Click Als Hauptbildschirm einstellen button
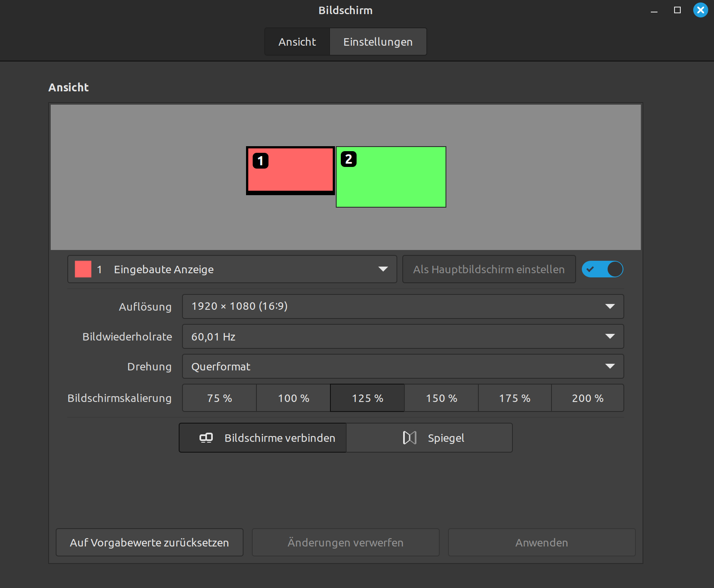Viewport: 714px width, 588px height. pyautogui.click(x=489, y=269)
